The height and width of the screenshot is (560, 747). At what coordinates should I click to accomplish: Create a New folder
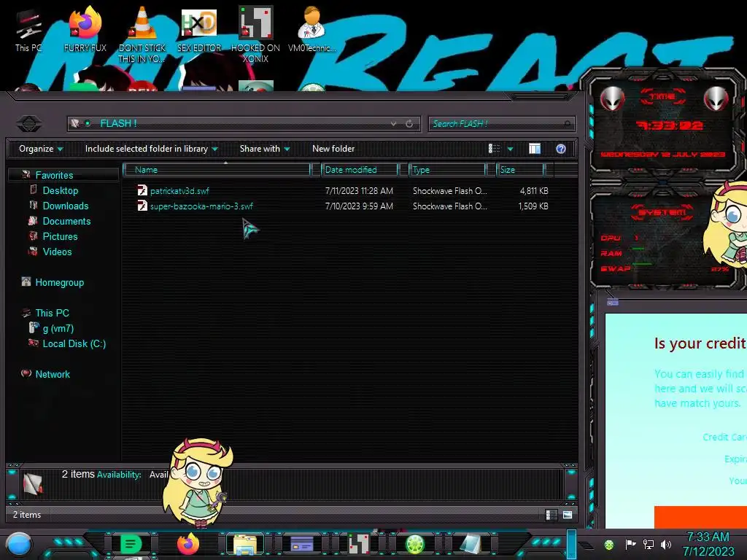tap(333, 149)
